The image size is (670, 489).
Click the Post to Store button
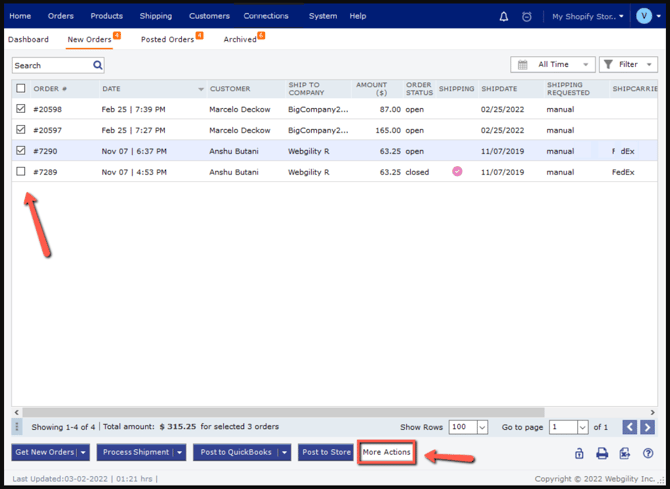pos(326,452)
